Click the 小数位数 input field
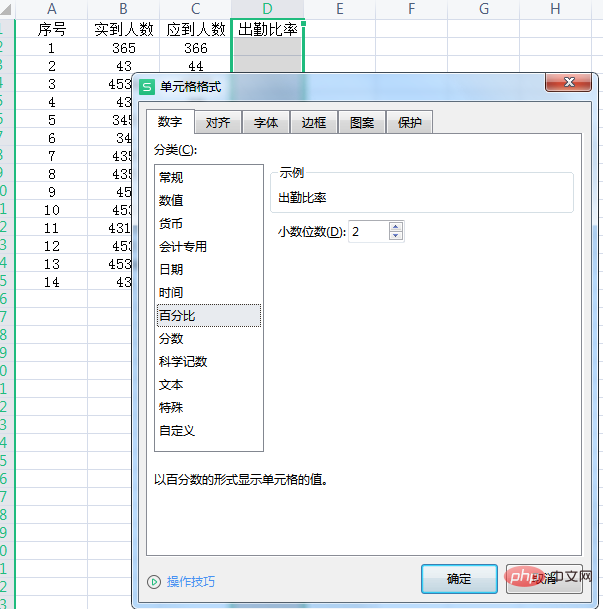This screenshot has height=609, width=603. (369, 231)
